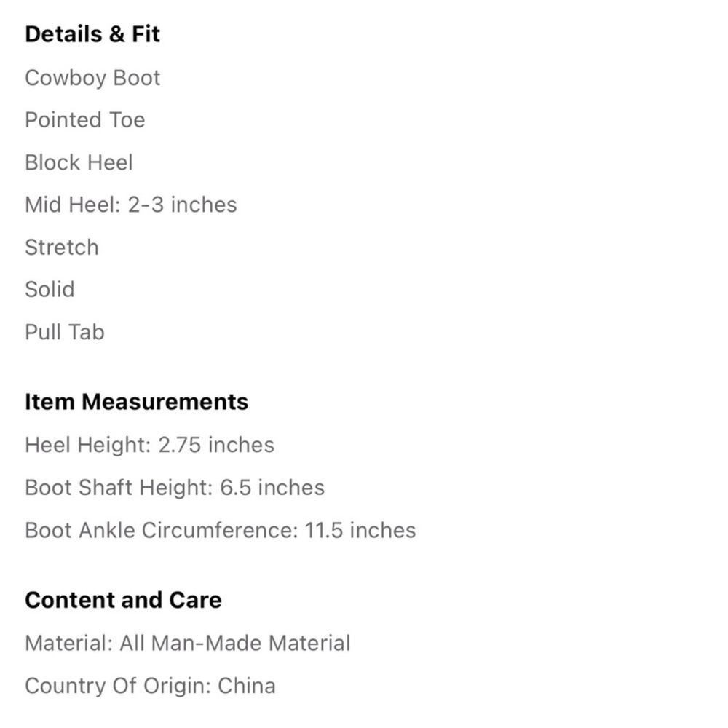Click the Pointed Toe detail
728x728 pixels.
85,120
